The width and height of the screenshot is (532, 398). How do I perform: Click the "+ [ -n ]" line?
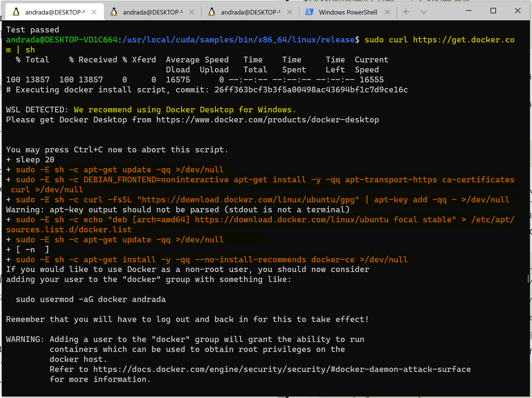tap(28, 250)
